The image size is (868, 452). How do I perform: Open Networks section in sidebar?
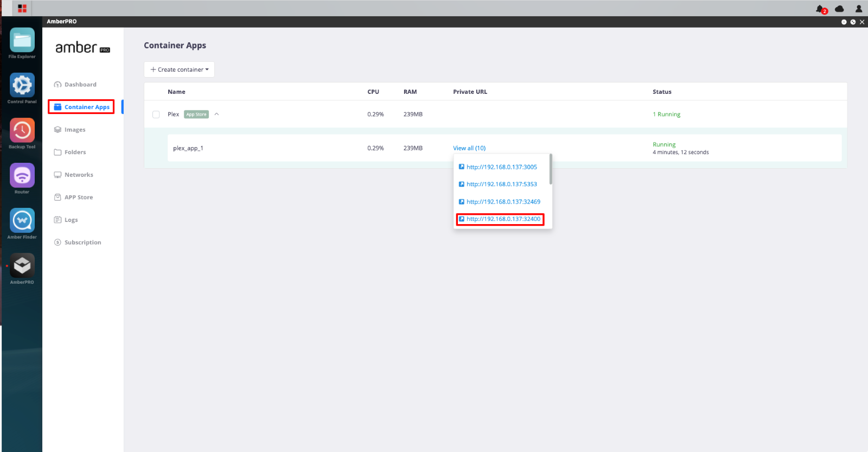[x=74, y=175]
